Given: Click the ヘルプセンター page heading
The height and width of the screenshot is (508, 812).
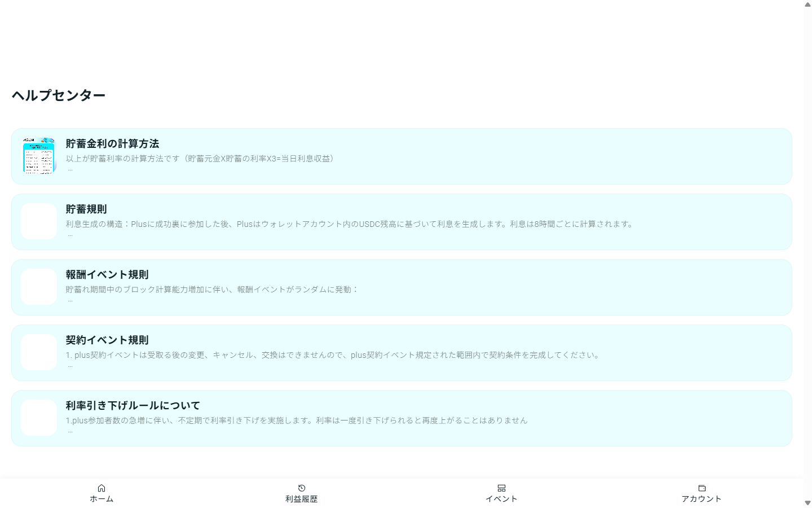Looking at the screenshot, I should [x=59, y=95].
